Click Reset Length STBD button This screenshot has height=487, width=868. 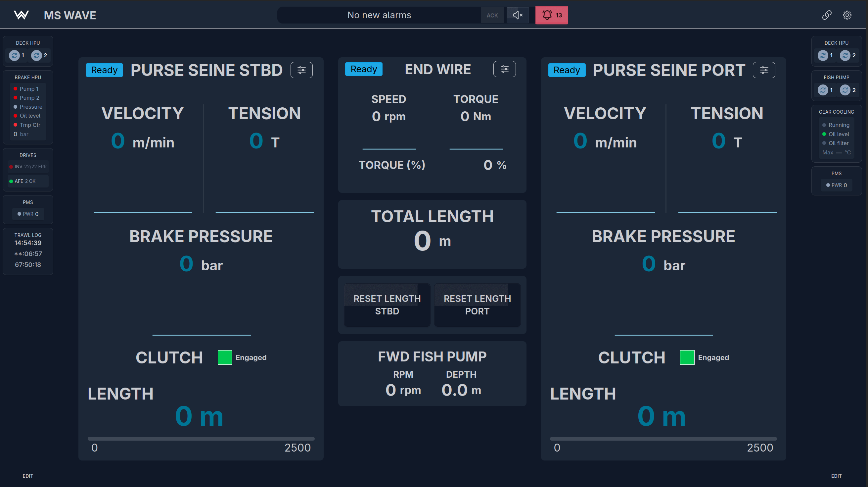(x=387, y=305)
